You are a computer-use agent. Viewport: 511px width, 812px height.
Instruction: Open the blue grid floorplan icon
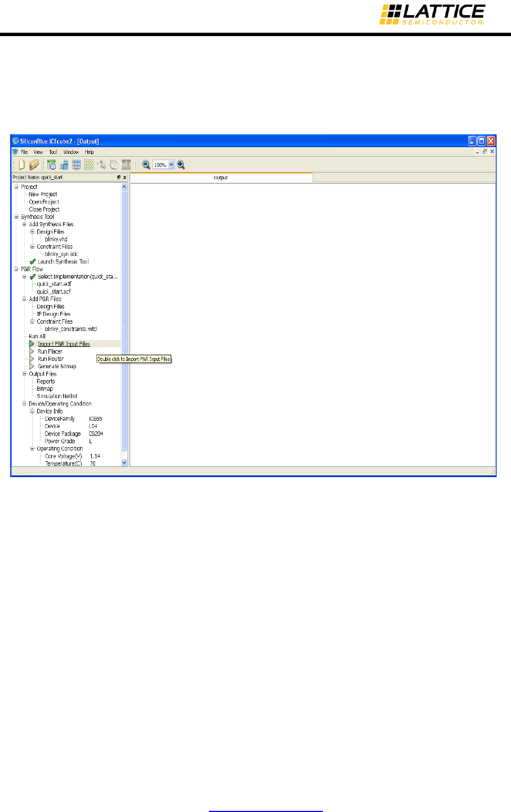click(x=77, y=165)
